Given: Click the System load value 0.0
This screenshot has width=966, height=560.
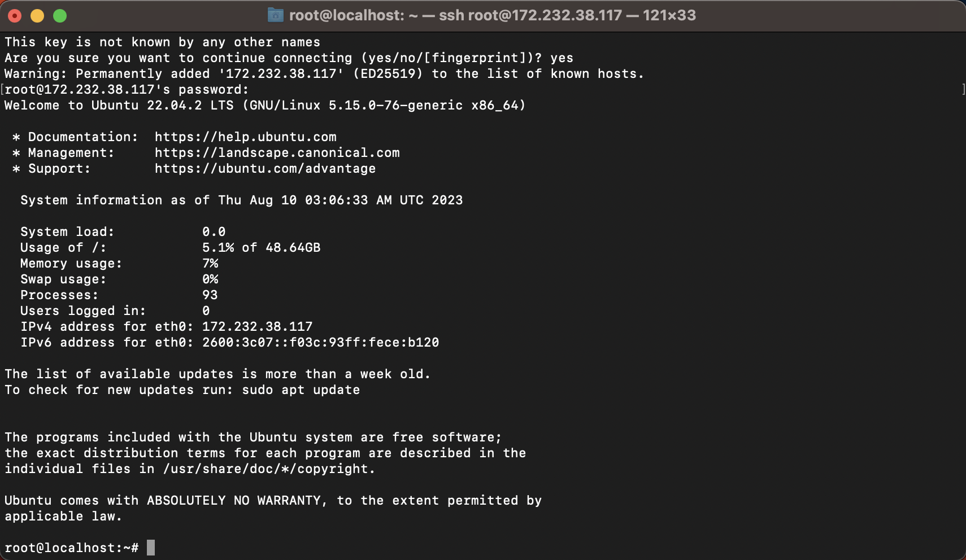Looking at the screenshot, I should [214, 232].
